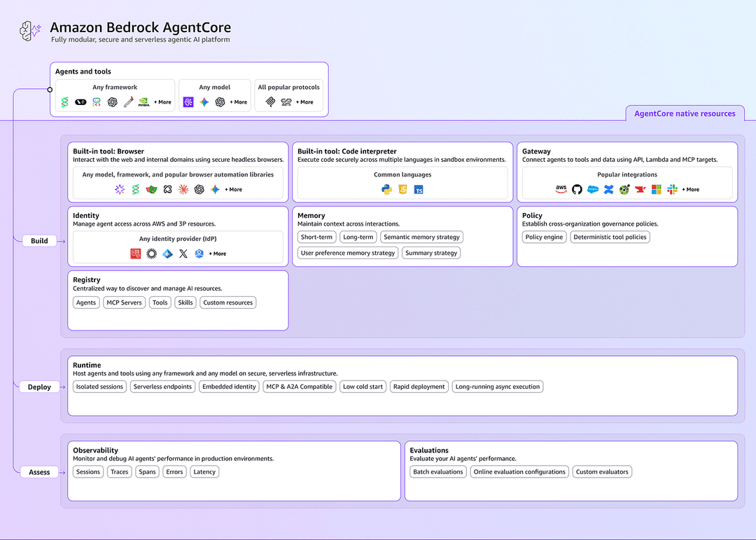Click the robot-face icon under Any framework

(97, 102)
